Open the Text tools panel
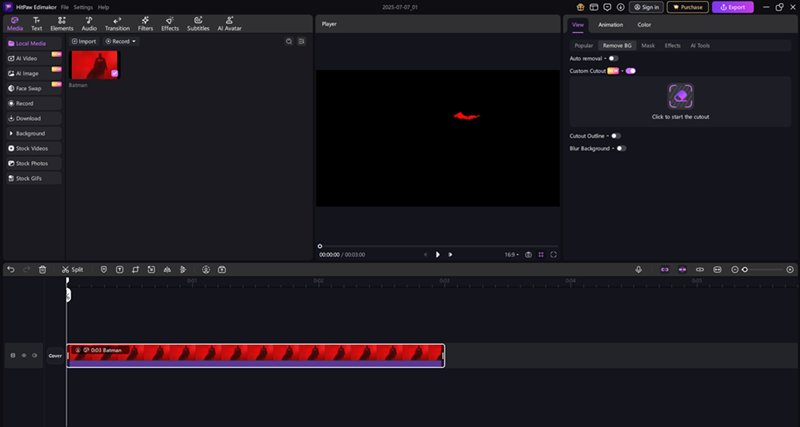800x427 pixels. 37,23
